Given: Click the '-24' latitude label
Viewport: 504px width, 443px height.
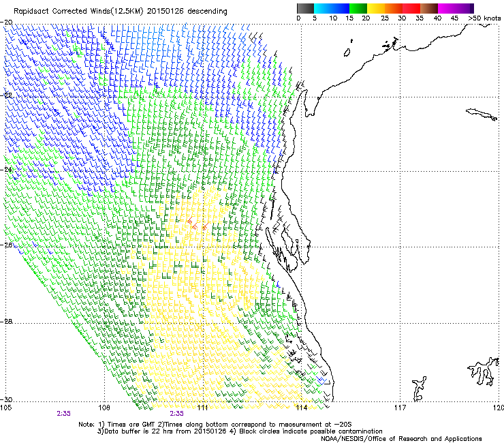Looking at the screenshot, I should click(7, 170).
